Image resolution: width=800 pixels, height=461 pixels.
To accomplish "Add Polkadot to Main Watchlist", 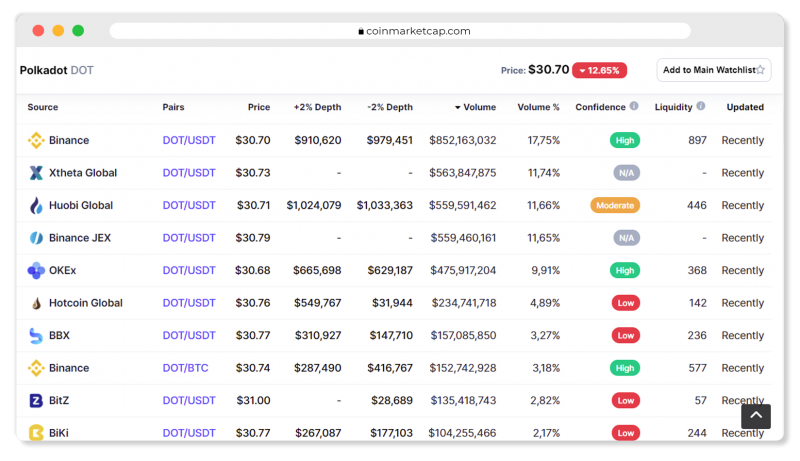I will [714, 70].
